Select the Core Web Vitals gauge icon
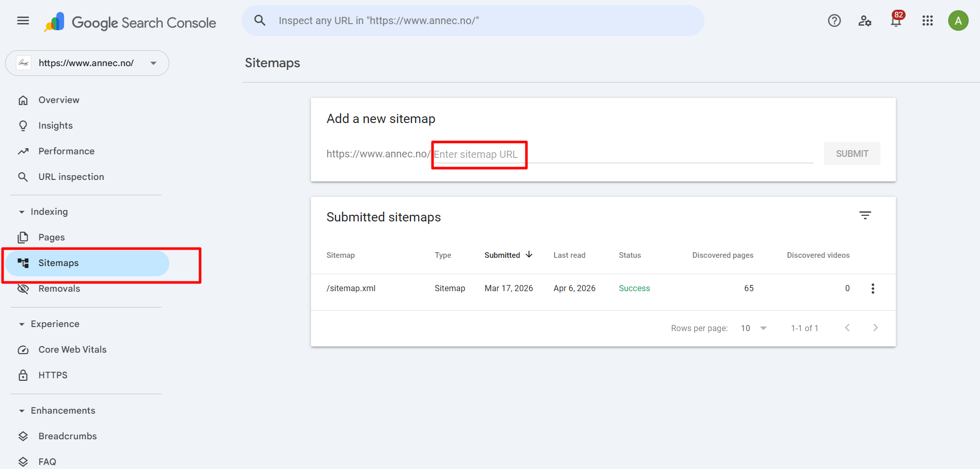Screen dimensions: 980x469 [24, 350]
